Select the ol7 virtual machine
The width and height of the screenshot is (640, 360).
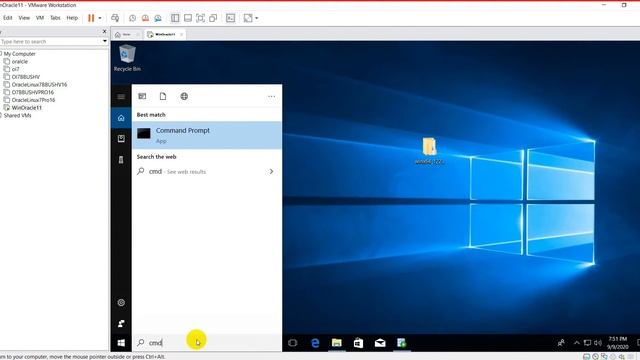point(16,69)
